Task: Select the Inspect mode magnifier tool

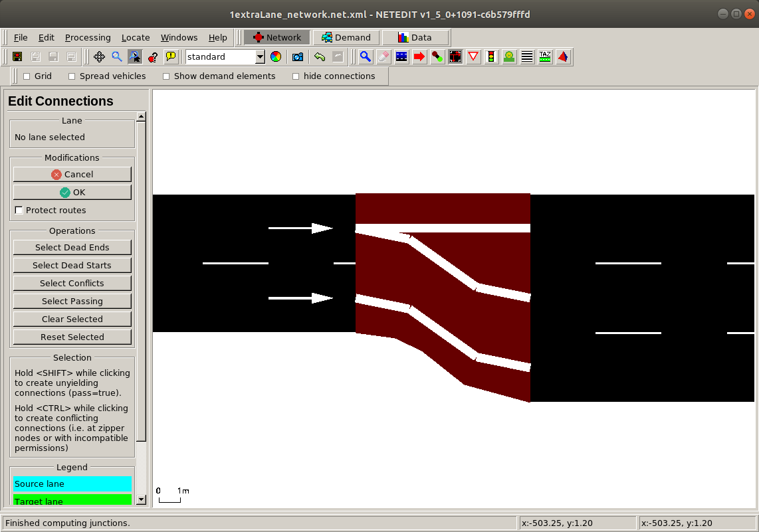Action: 366,56
